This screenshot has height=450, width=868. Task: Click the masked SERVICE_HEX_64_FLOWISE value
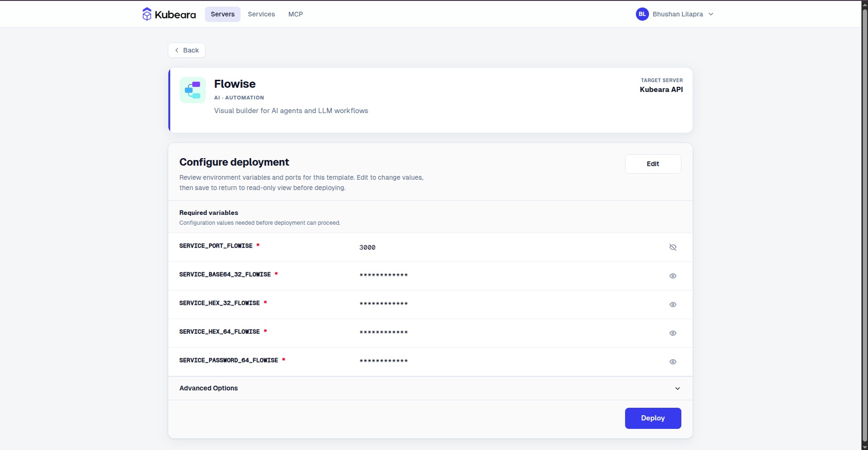click(384, 333)
